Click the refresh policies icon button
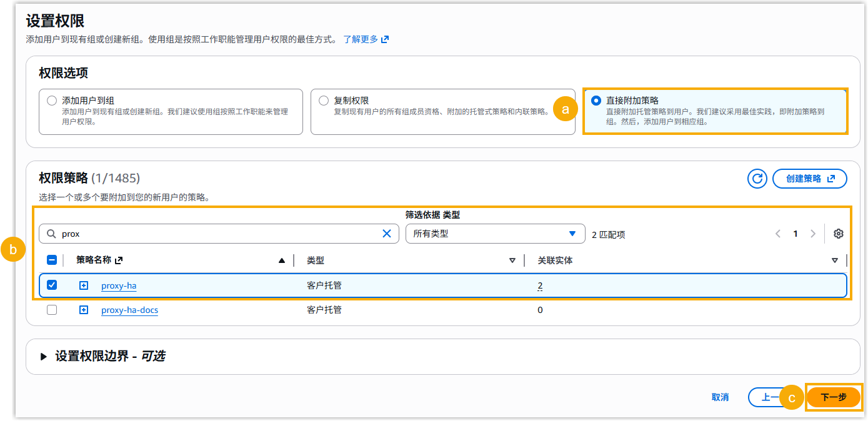The height and width of the screenshot is (421, 868). coord(757,179)
